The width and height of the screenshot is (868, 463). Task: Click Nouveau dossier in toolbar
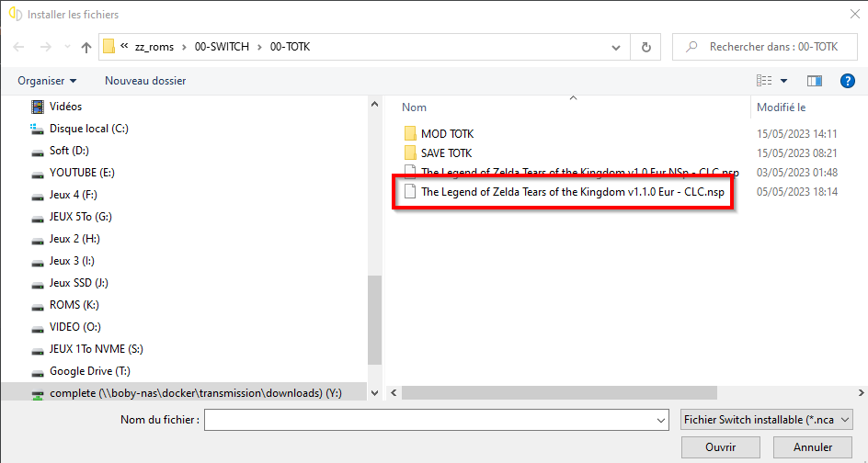[x=145, y=81]
